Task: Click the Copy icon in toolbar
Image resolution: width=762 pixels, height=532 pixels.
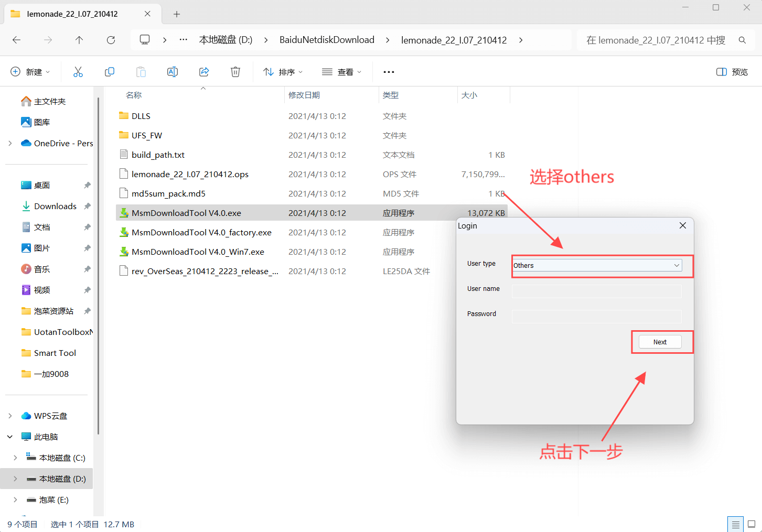Action: (110, 72)
